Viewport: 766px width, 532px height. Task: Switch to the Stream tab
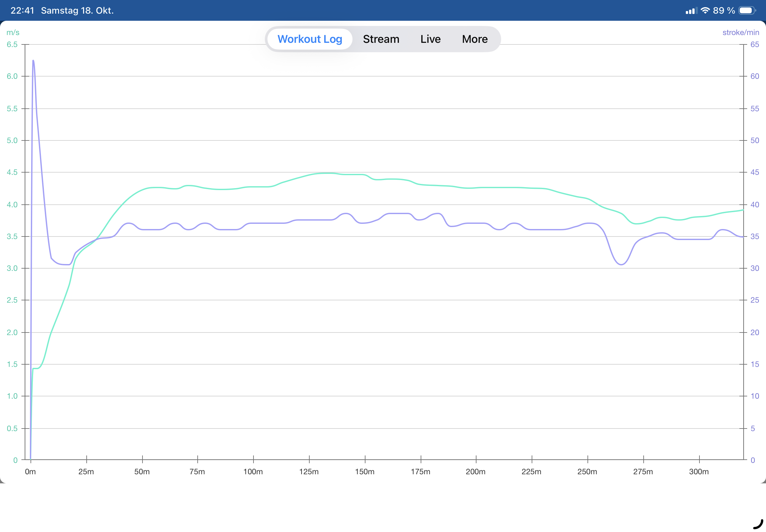381,39
